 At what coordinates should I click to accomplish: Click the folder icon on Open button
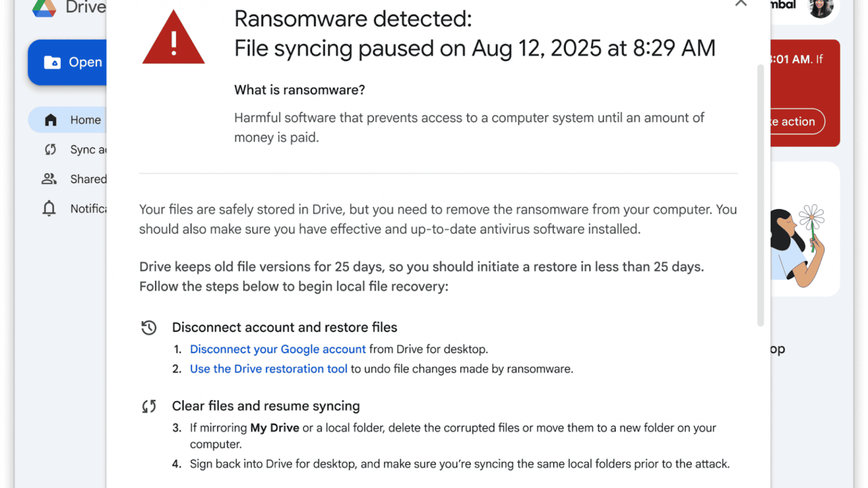[52, 62]
